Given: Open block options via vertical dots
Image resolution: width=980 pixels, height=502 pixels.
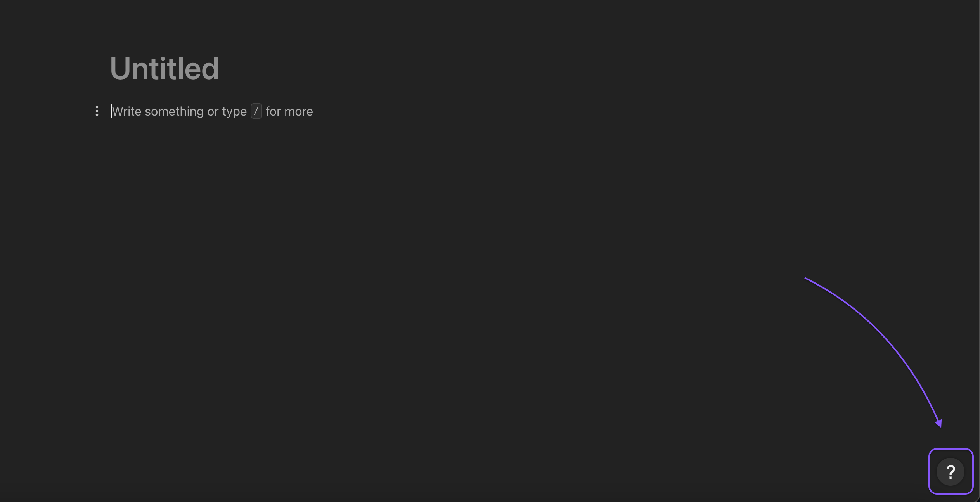Looking at the screenshot, I should point(97,111).
